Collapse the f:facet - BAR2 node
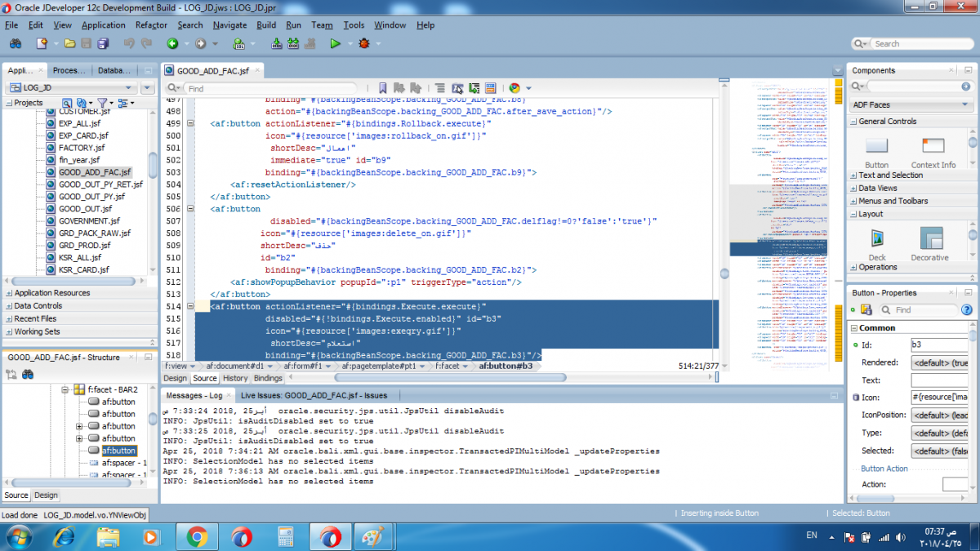Image resolution: width=980 pixels, height=551 pixels. pyautogui.click(x=66, y=390)
